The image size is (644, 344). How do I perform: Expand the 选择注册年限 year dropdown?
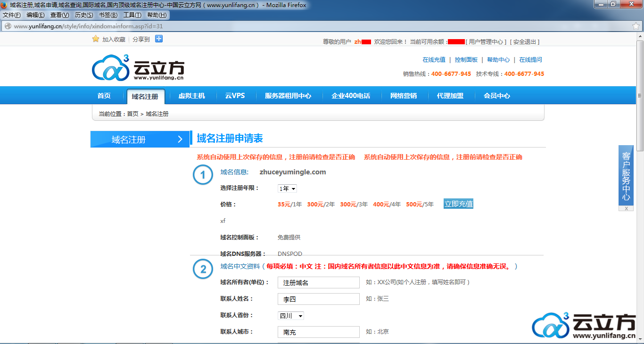click(288, 188)
